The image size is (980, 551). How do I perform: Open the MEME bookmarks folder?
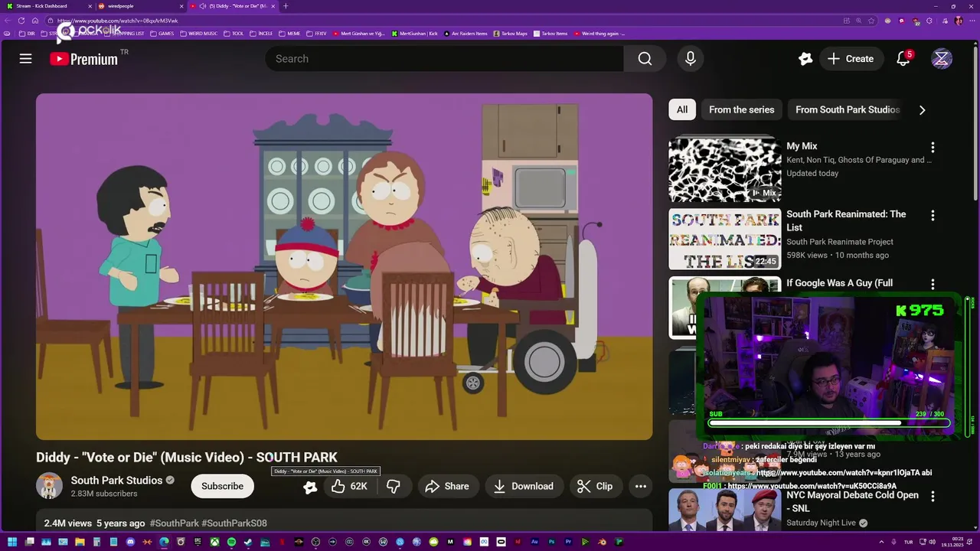click(x=289, y=34)
